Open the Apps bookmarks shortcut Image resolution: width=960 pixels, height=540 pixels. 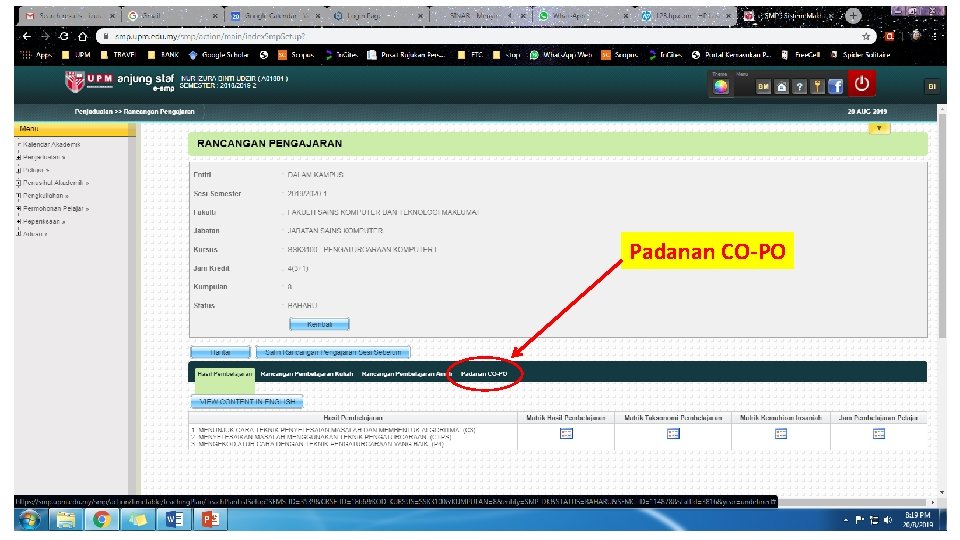tap(37, 55)
